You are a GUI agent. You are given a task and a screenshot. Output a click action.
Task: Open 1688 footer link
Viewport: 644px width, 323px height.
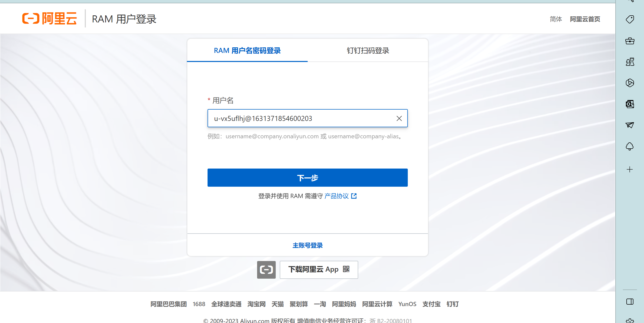tap(199, 304)
